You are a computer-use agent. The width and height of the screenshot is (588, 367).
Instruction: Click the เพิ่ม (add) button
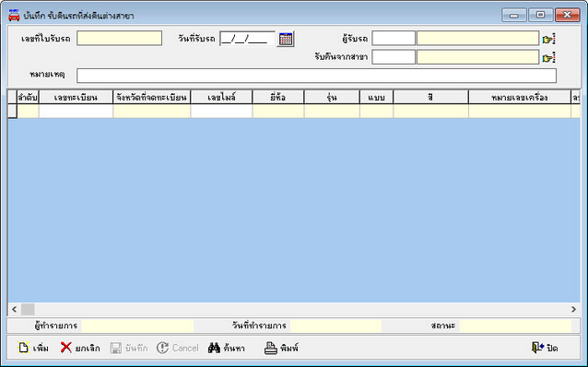pyautogui.click(x=33, y=348)
